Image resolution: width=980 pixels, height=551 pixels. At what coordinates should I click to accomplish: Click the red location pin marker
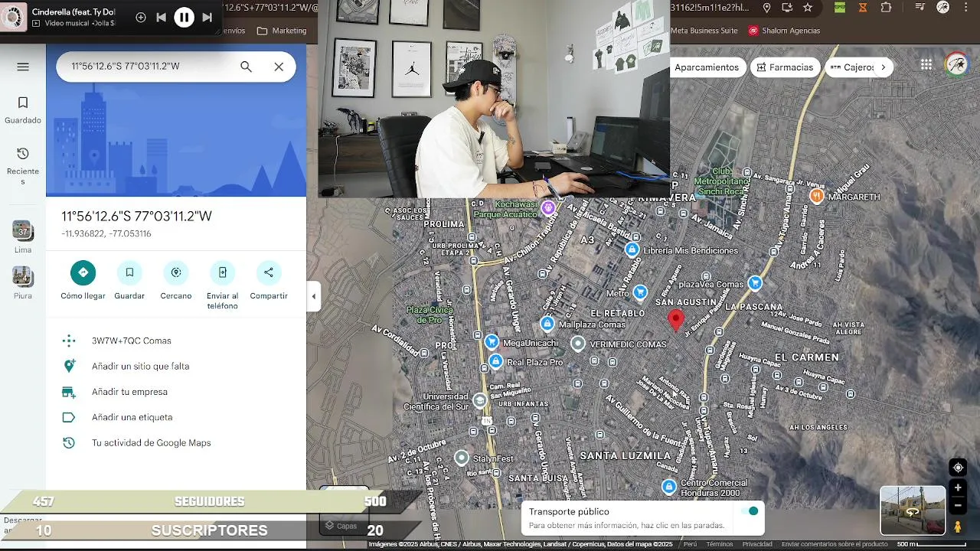point(675,320)
